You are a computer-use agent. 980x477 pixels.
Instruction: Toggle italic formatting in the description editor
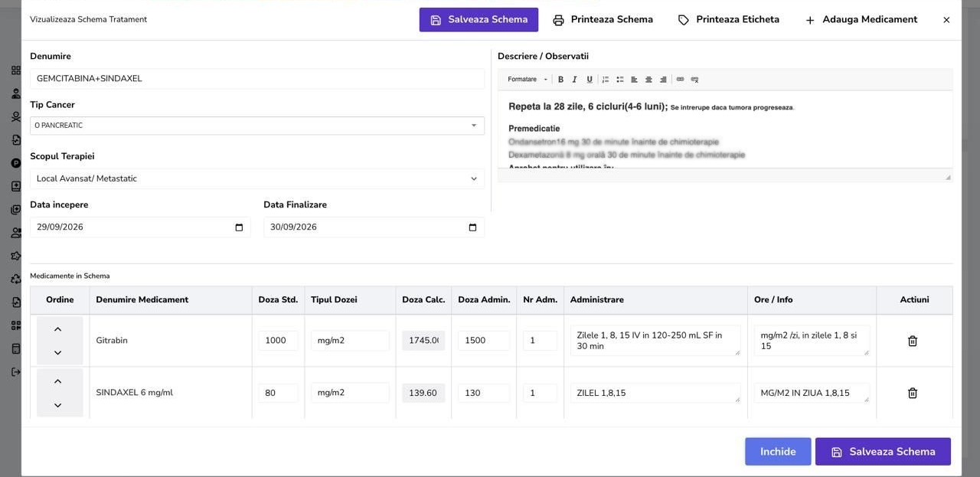[575, 80]
